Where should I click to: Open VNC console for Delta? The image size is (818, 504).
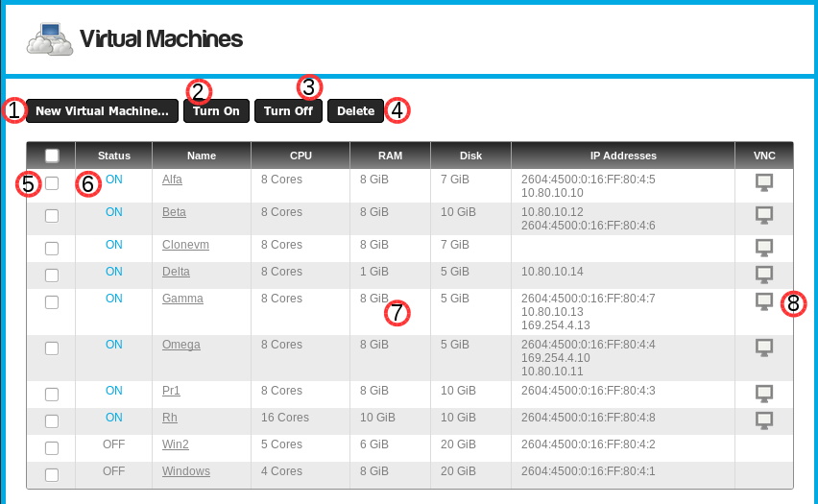pos(763,275)
